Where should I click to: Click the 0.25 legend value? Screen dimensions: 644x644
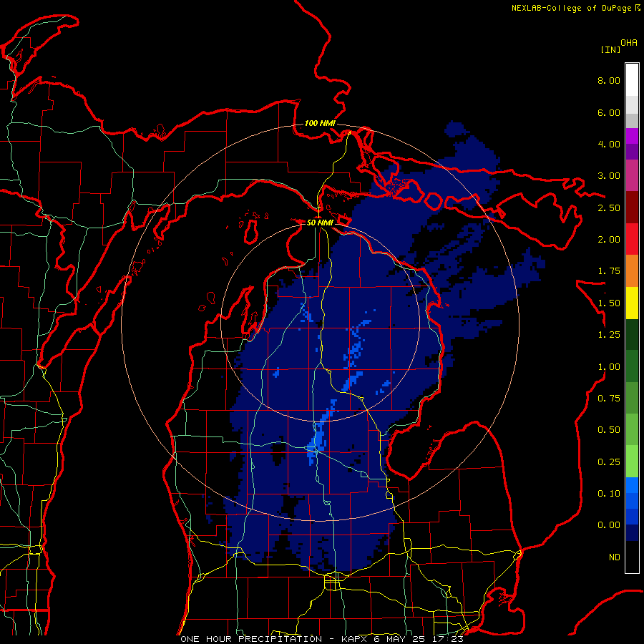pos(609,462)
